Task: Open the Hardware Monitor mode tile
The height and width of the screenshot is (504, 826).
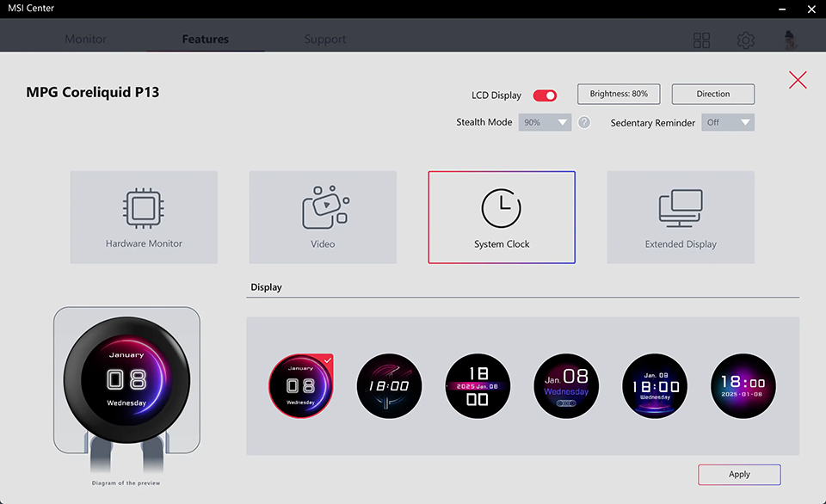Action: point(144,217)
